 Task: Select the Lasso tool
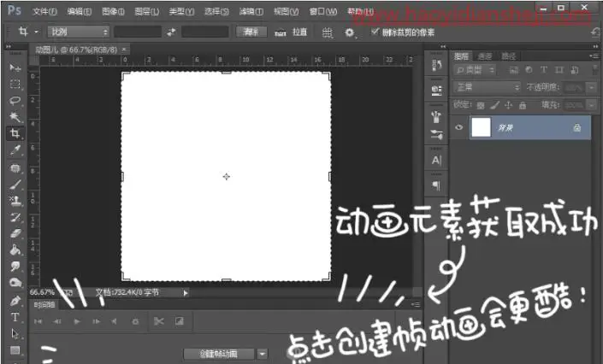point(15,100)
